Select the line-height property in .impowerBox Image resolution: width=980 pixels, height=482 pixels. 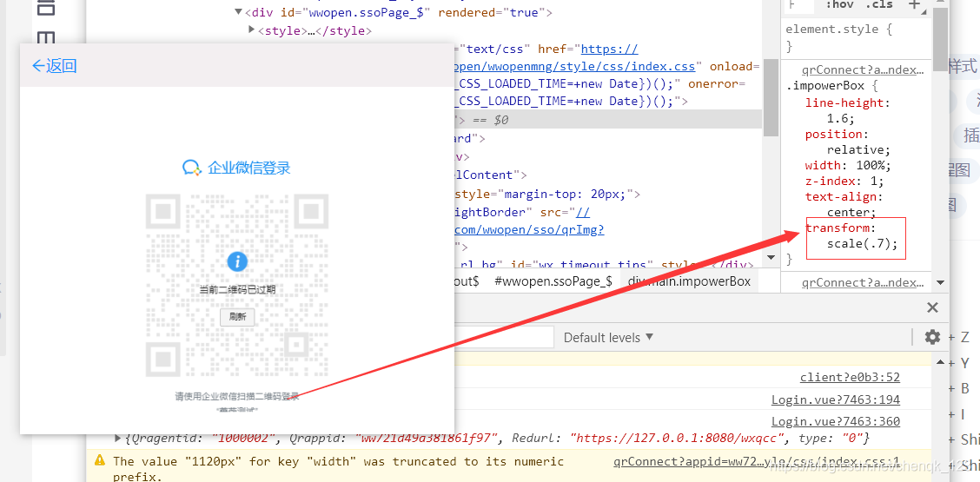click(844, 103)
